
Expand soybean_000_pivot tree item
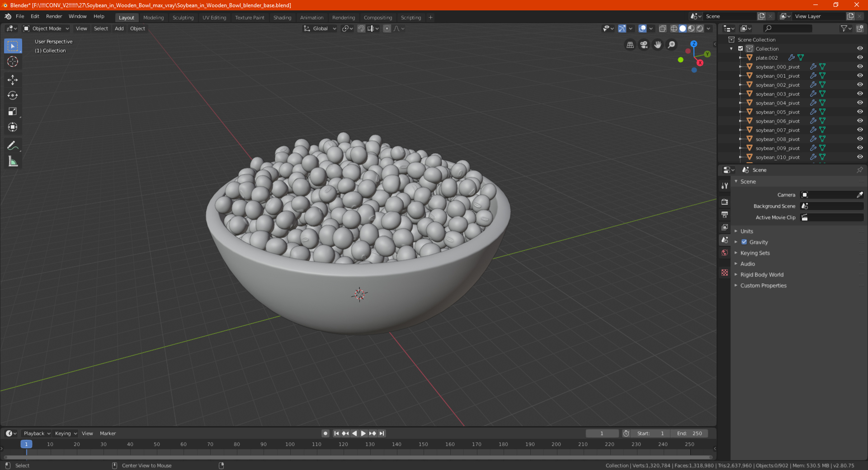point(740,66)
